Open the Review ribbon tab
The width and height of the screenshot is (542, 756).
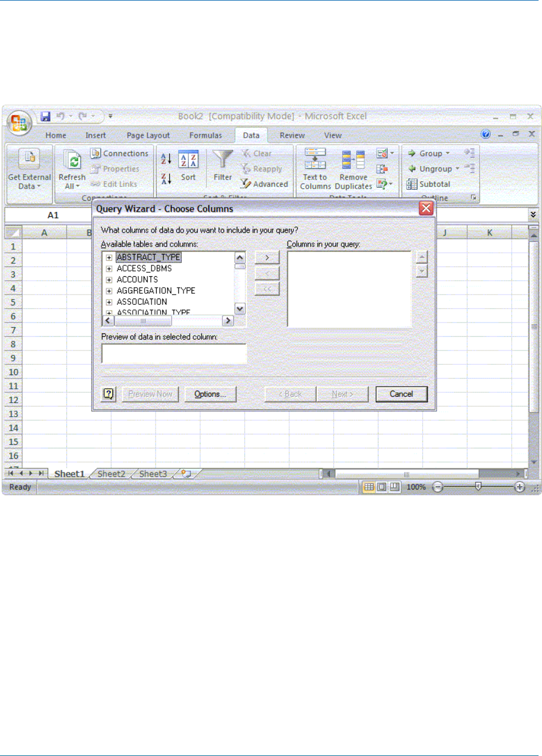point(292,136)
